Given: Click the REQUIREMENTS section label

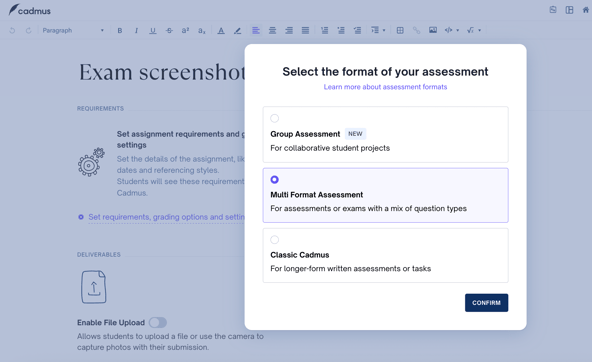Looking at the screenshot, I should (x=100, y=109).
